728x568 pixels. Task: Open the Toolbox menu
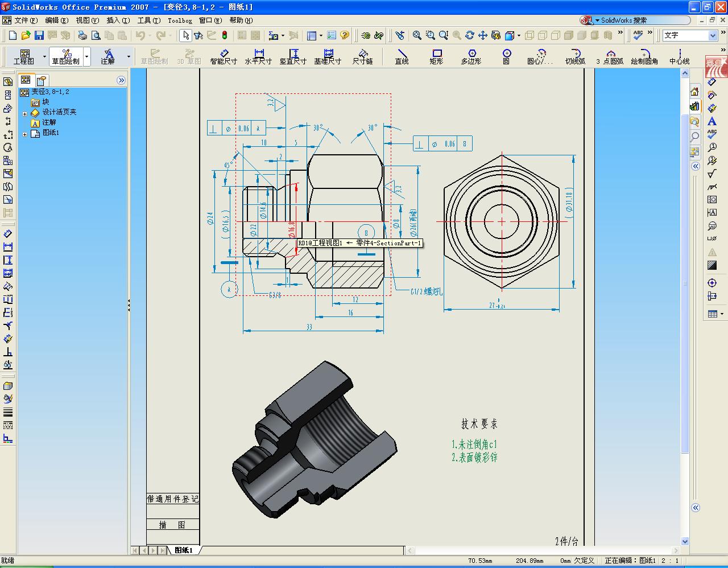coord(180,20)
